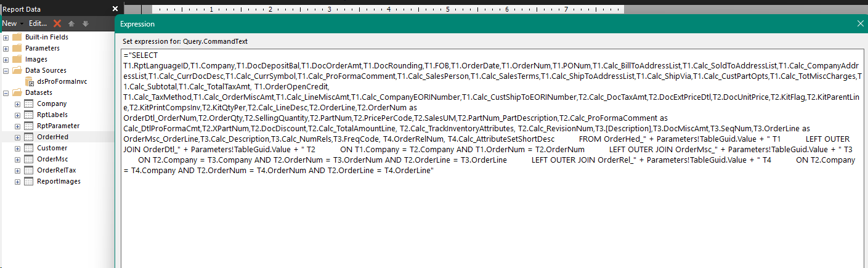Screen dimensions: 868x268
Task: Expand the OrderHed dataset
Action: (x=17, y=137)
